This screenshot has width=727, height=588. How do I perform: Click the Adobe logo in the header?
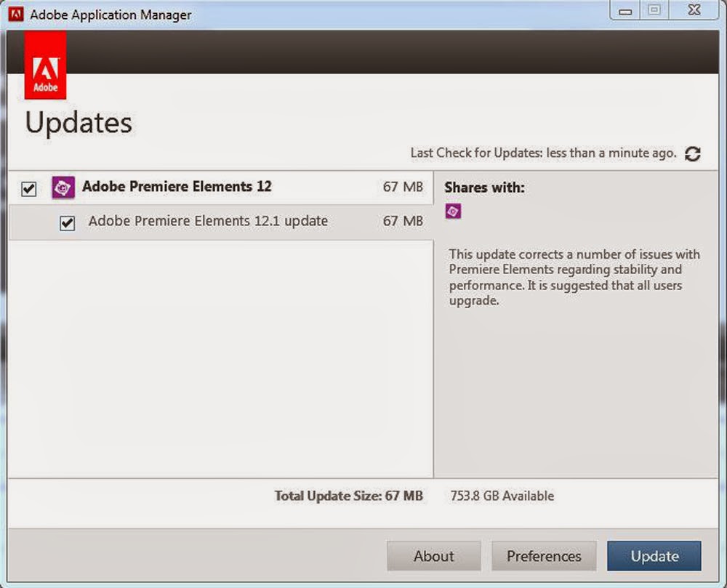[x=45, y=65]
